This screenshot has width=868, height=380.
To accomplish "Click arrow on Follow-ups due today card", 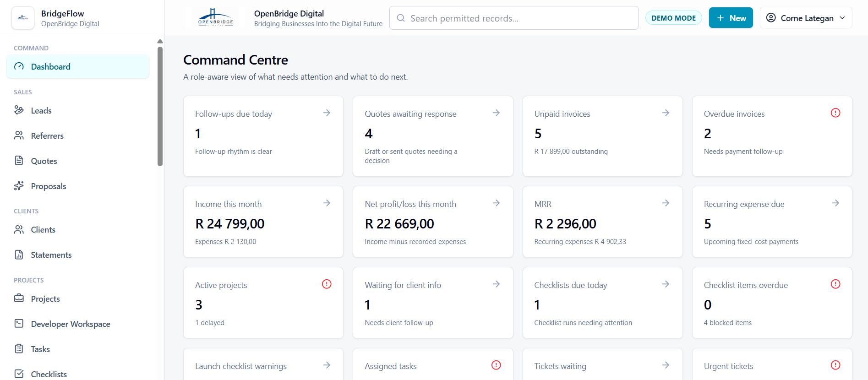I will pos(327,113).
